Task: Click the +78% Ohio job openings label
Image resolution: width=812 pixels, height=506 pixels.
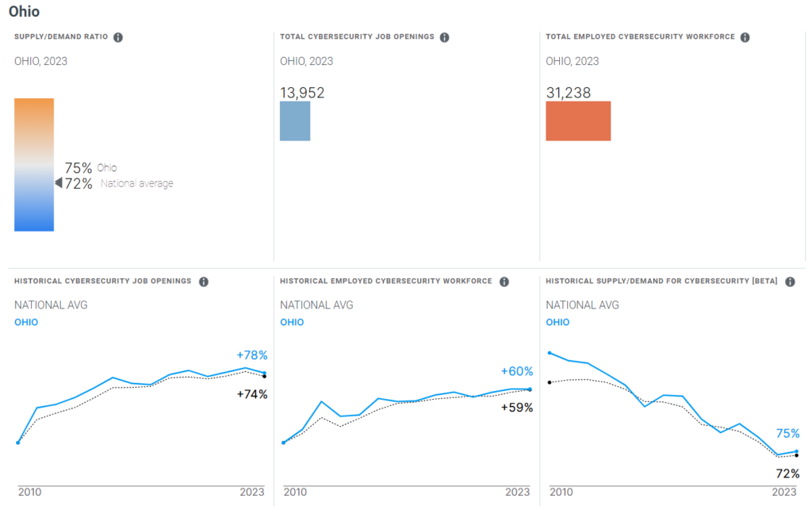Action: (x=252, y=355)
